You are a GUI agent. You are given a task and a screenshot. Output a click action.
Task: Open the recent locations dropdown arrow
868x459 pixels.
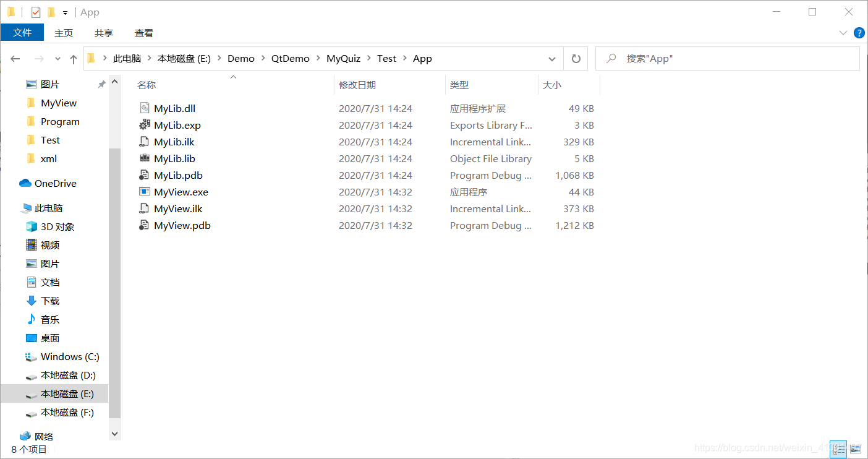click(57, 59)
